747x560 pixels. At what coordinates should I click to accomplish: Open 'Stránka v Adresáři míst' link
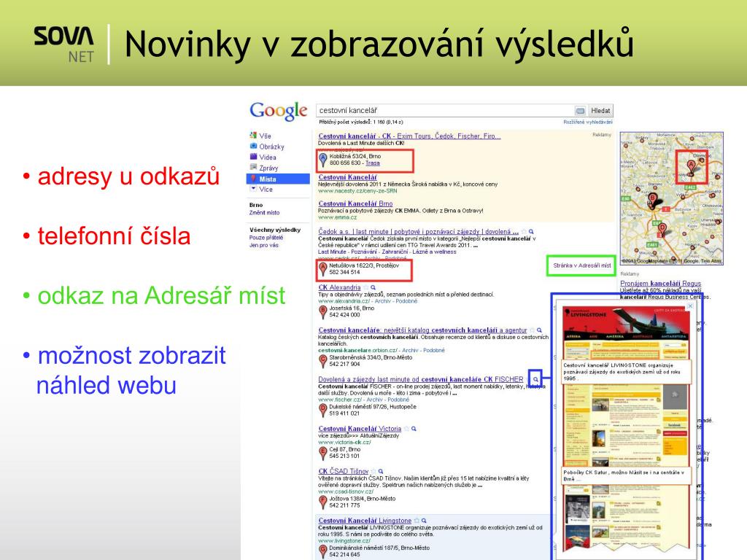pos(581,265)
